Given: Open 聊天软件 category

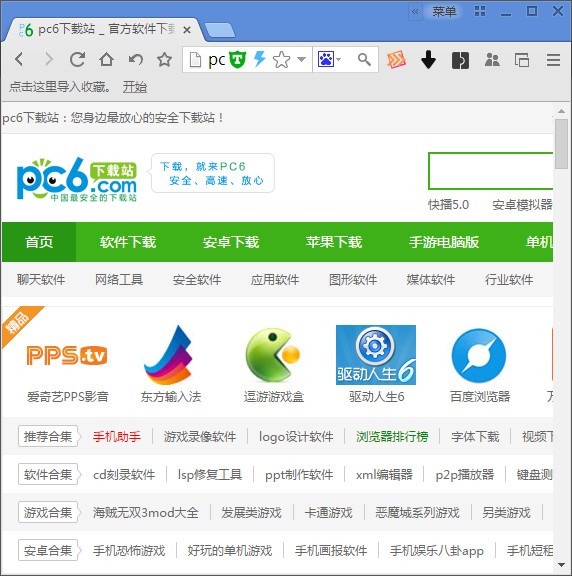Looking at the screenshot, I should 41,280.
